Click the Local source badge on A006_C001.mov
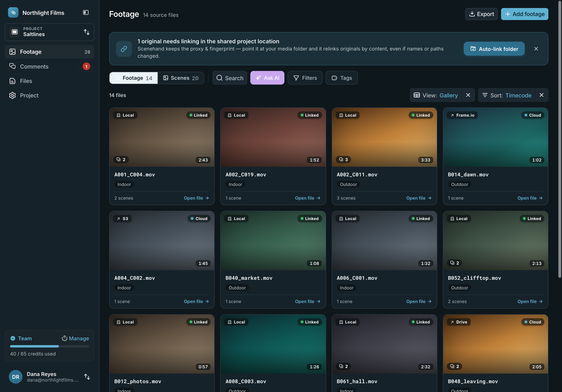Image resolution: width=562 pixels, height=392 pixels. (348, 219)
